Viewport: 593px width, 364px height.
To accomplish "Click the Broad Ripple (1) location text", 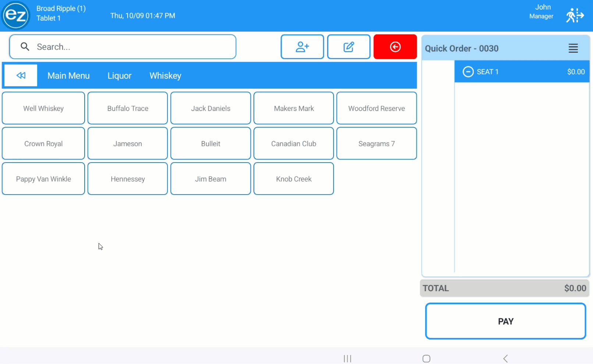I will (61, 8).
